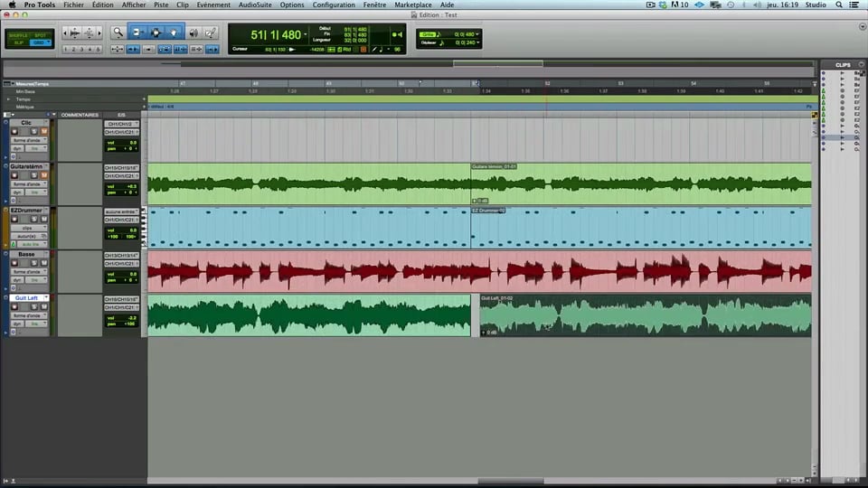Screen dimensions: 868x488
Task: Select the Trim tool
Action: (x=137, y=33)
